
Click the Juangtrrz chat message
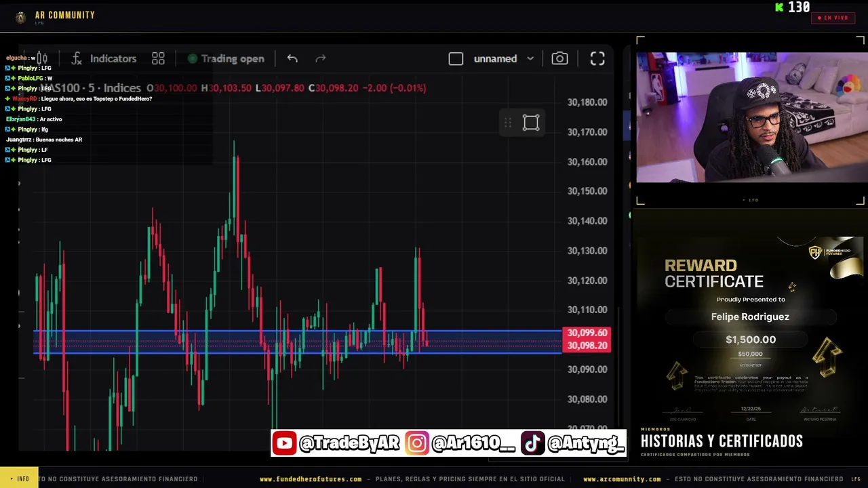click(x=44, y=140)
